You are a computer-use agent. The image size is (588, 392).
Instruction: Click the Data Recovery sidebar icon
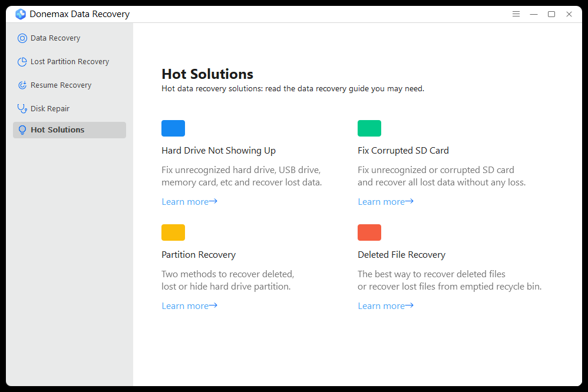22,38
